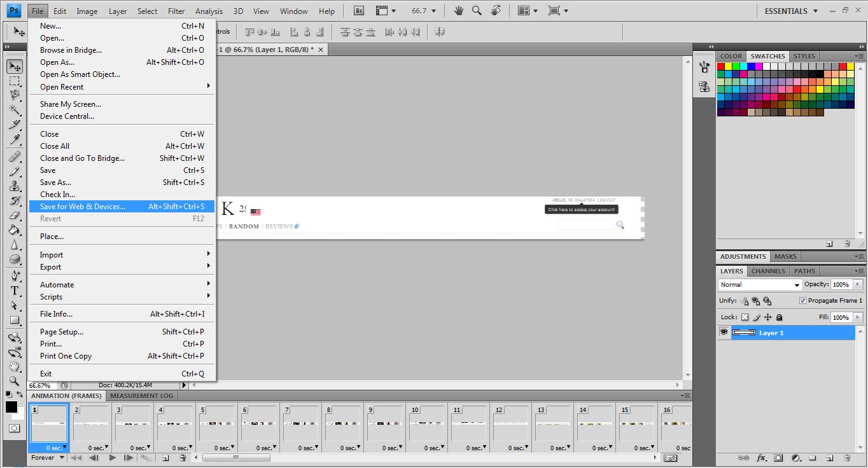The width and height of the screenshot is (868, 468).
Task: Open the Forever looping options dropdown
Action: tap(47, 458)
